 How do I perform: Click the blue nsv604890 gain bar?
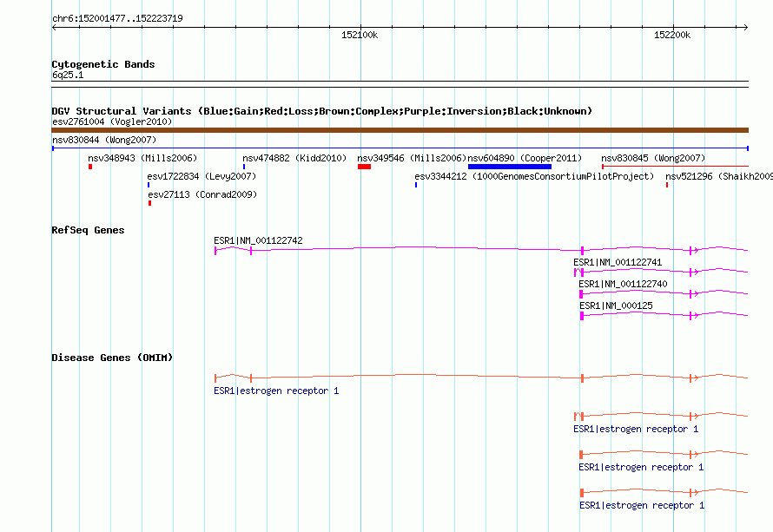point(510,167)
